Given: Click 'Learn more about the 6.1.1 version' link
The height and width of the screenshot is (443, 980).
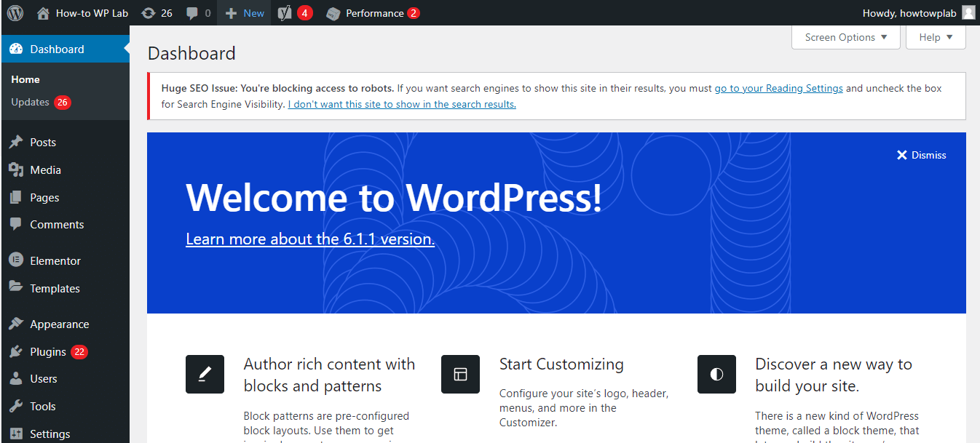Looking at the screenshot, I should tap(310, 239).
